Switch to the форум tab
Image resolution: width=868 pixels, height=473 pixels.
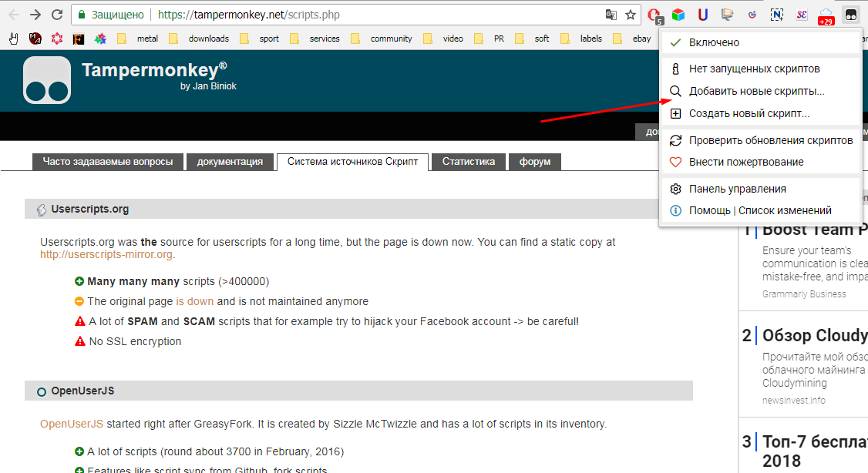(535, 162)
